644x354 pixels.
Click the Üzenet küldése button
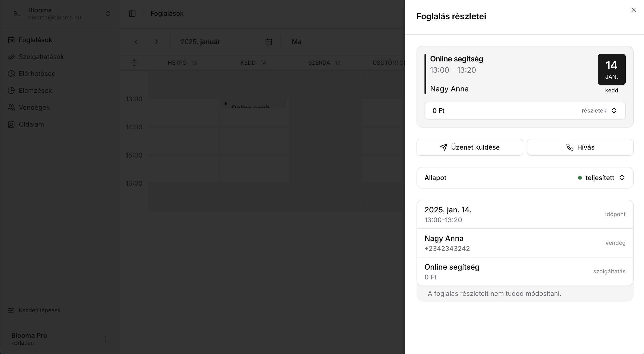pyautogui.click(x=470, y=147)
